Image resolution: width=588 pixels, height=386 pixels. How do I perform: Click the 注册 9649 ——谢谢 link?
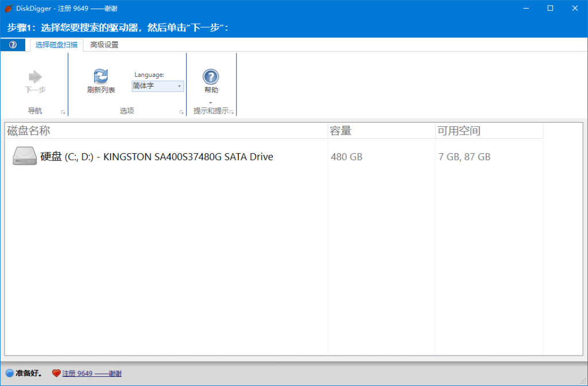coord(92,373)
